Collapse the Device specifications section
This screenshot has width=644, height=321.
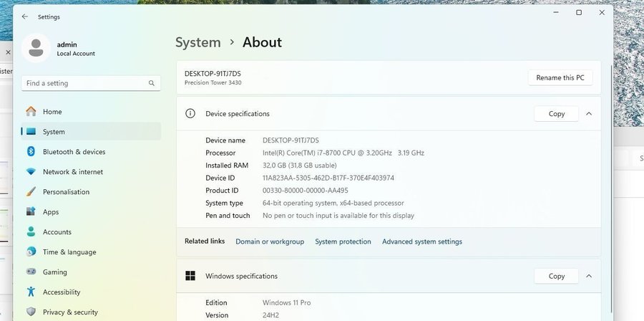(x=589, y=113)
